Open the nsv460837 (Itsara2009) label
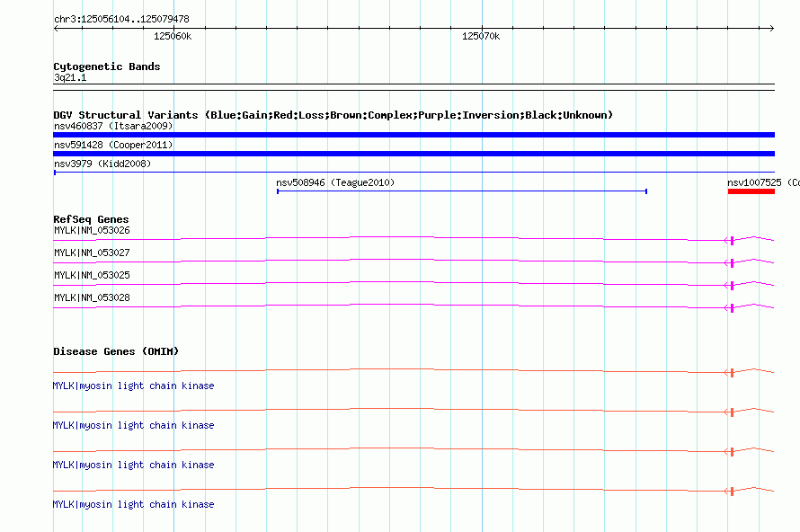 (113, 126)
